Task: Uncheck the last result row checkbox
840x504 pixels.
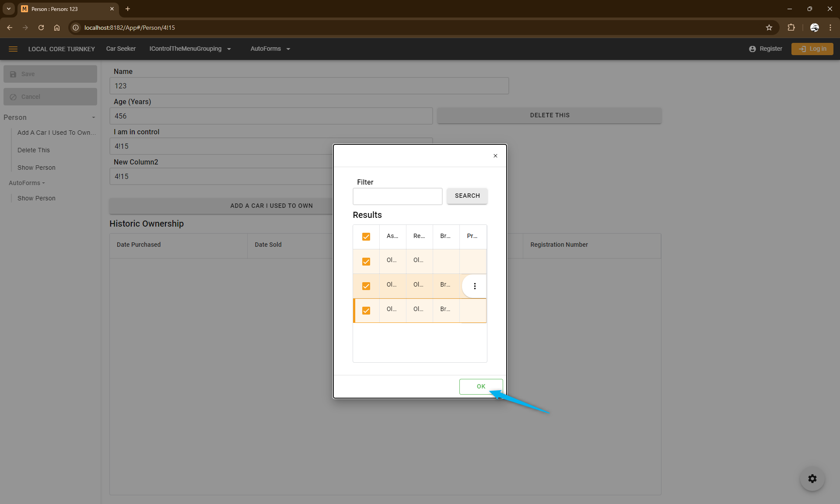Action: 366,311
